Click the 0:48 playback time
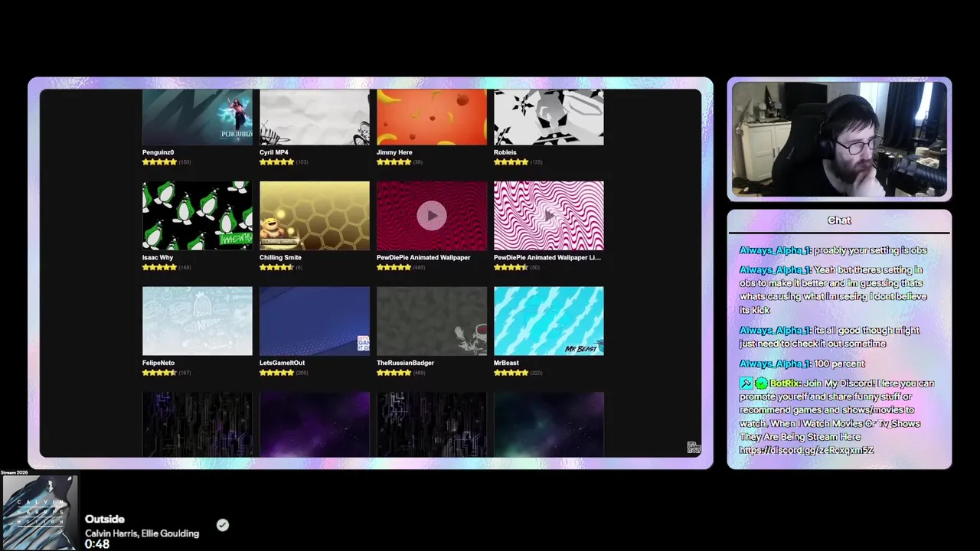The image size is (980, 551). (97, 545)
